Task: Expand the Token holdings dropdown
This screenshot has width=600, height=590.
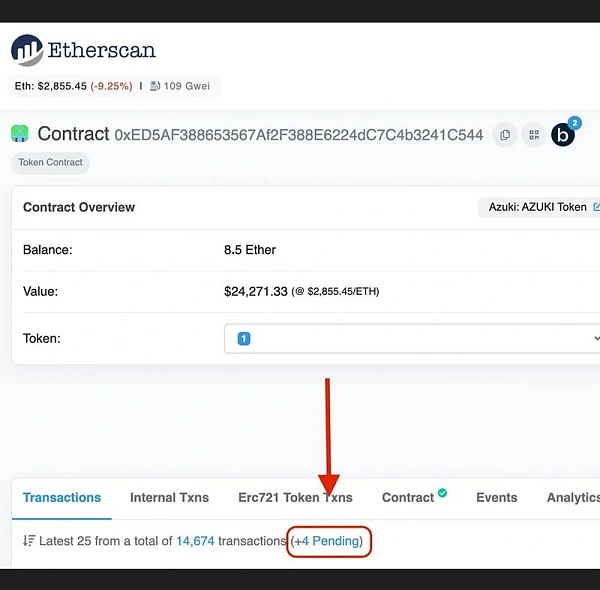Action: coord(410,338)
